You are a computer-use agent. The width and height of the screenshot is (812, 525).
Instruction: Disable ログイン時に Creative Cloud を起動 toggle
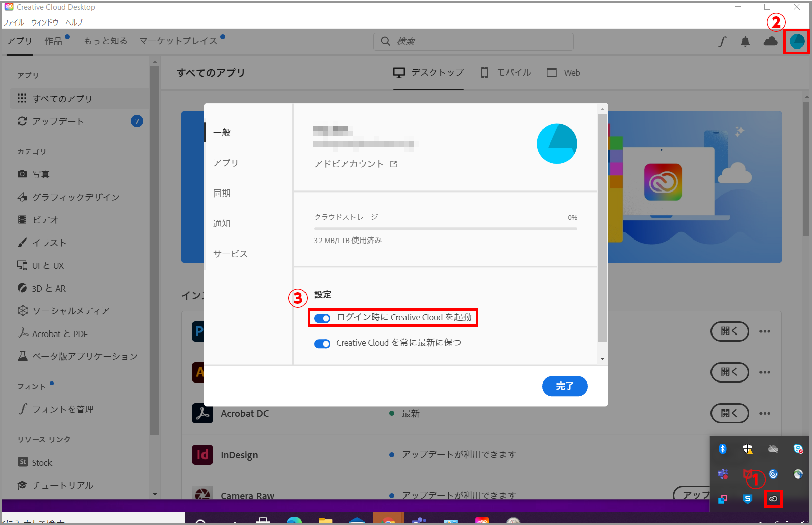click(x=322, y=318)
